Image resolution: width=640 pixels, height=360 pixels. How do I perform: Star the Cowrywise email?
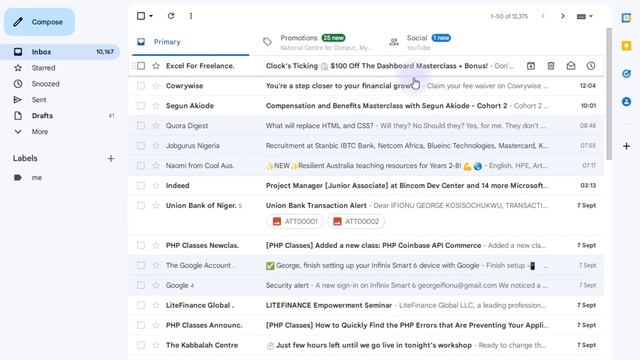[x=156, y=86]
